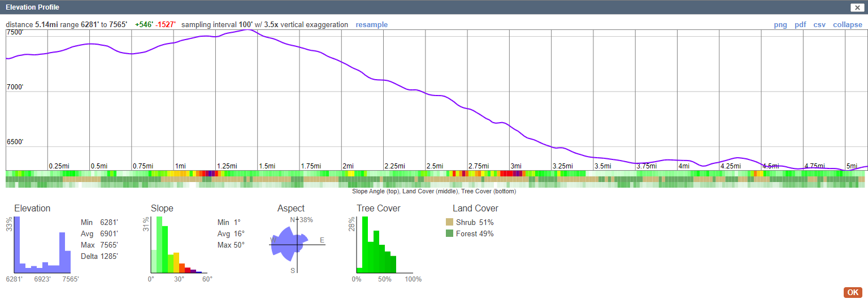Click the Tree Cover histogram chart
Viewport: 868px width, 303px height.
click(384, 245)
